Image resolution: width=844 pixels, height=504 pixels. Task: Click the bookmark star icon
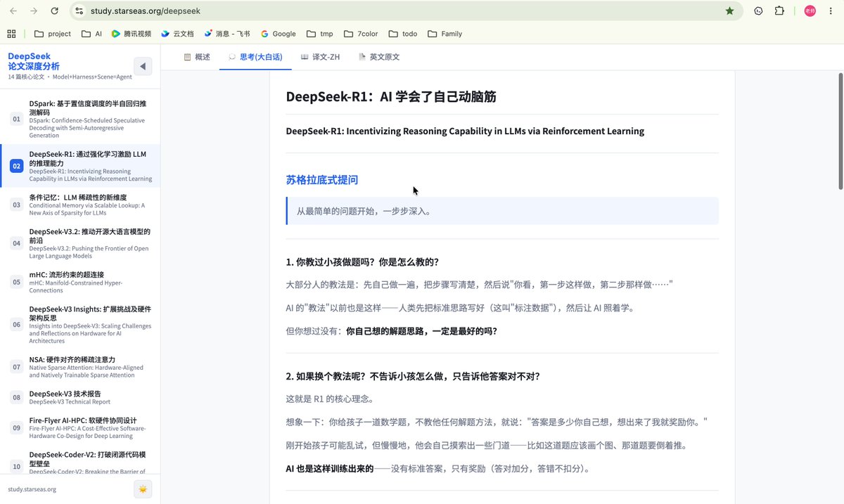730,11
